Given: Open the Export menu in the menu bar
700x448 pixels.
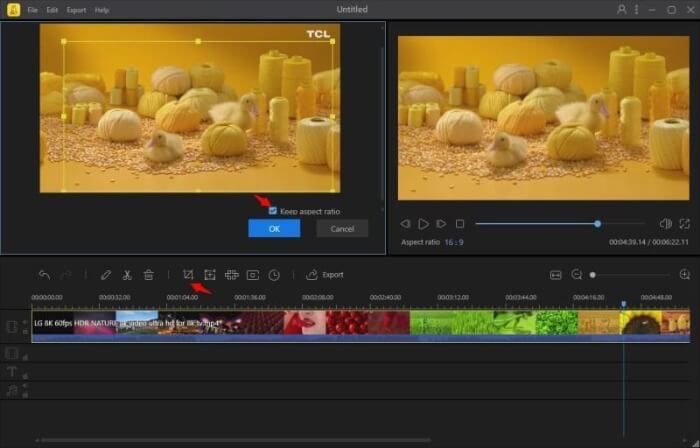Looking at the screenshot, I should click(x=76, y=10).
